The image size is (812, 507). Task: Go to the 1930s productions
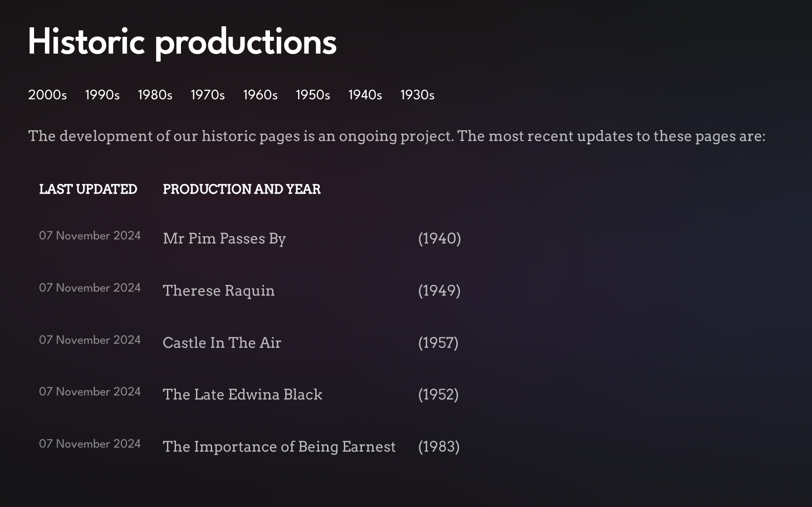click(417, 95)
